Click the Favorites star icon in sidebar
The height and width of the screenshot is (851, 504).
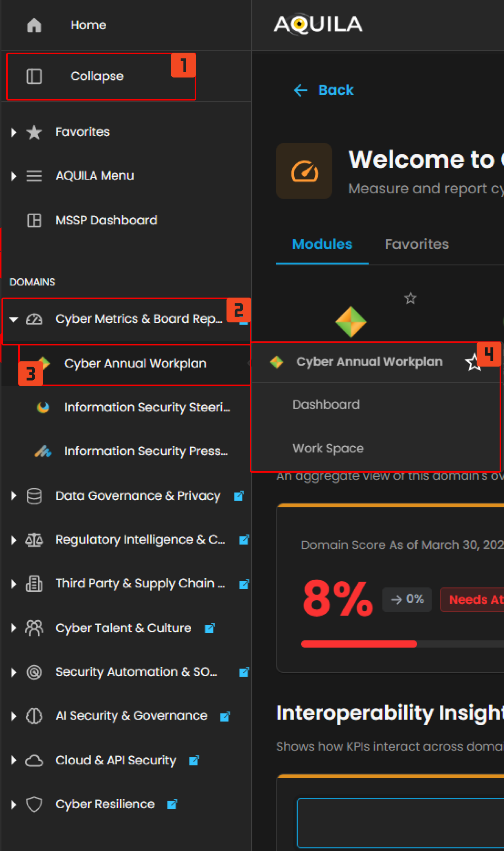click(34, 132)
